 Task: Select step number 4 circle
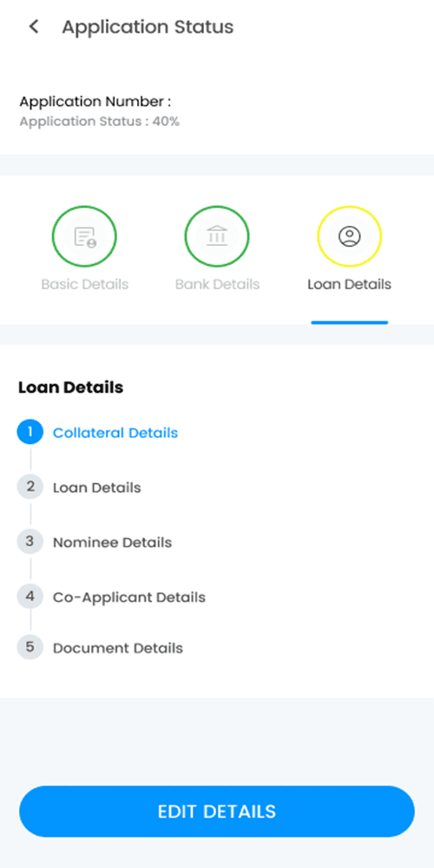(x=30, y=597)
